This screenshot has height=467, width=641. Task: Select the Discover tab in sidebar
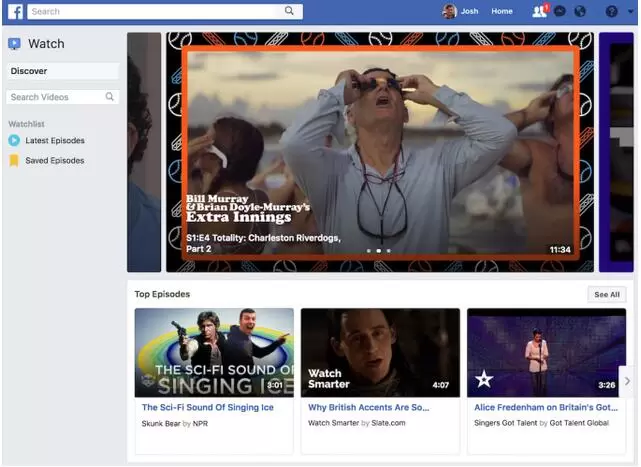coord(62,71)
